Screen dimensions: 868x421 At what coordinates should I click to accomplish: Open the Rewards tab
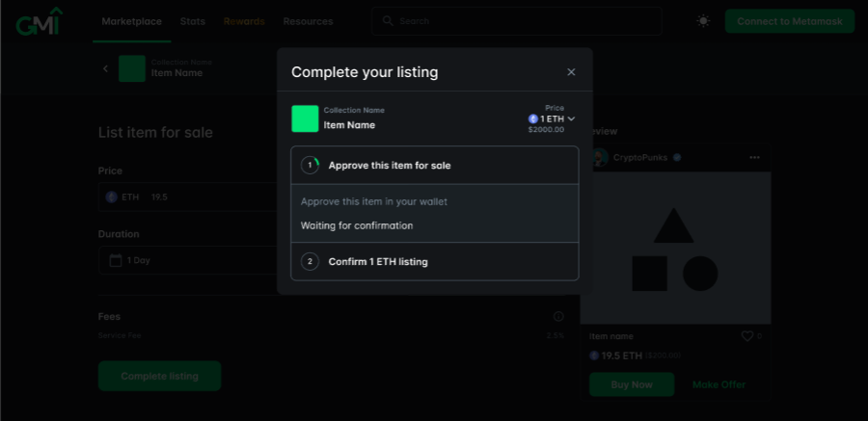[x=244, y=21]
